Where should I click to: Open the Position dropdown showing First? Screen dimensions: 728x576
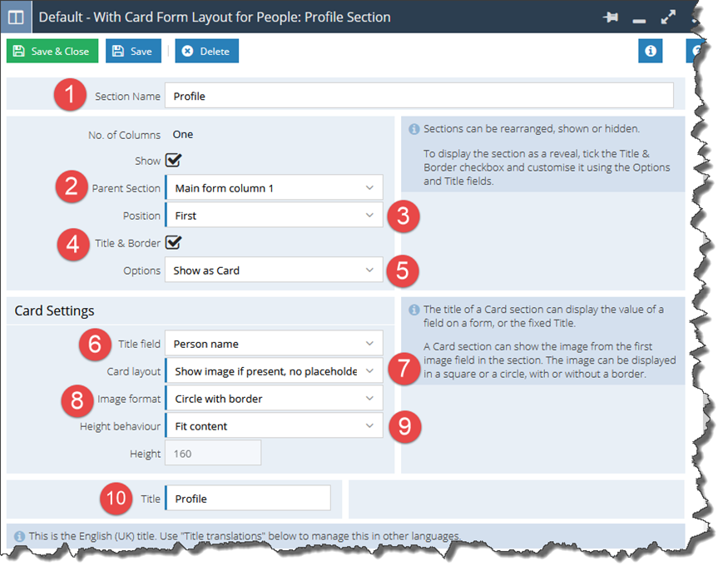tap(274, 215)
